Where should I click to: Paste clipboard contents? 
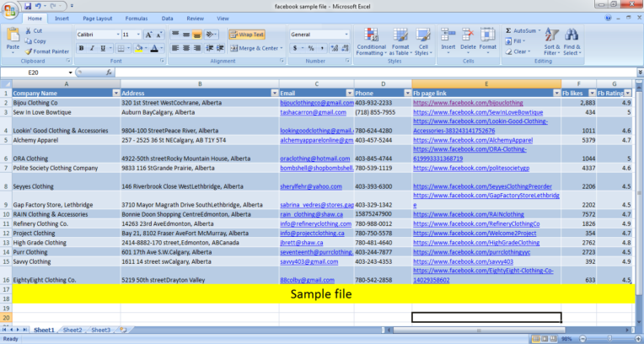click(13, 40)
